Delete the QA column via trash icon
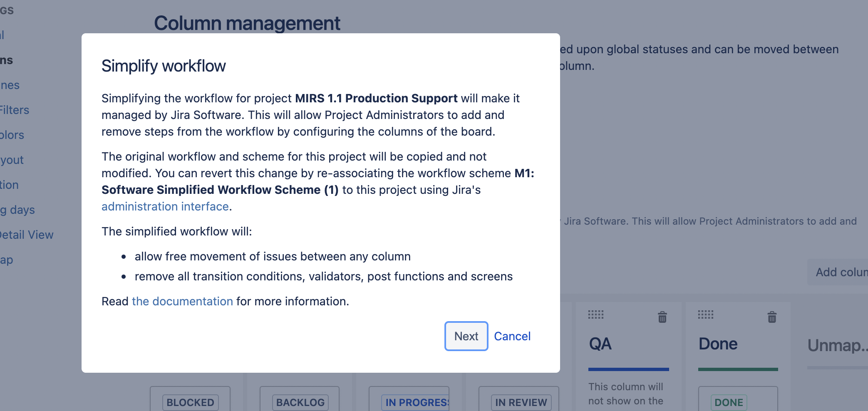 tap(662, 317)
